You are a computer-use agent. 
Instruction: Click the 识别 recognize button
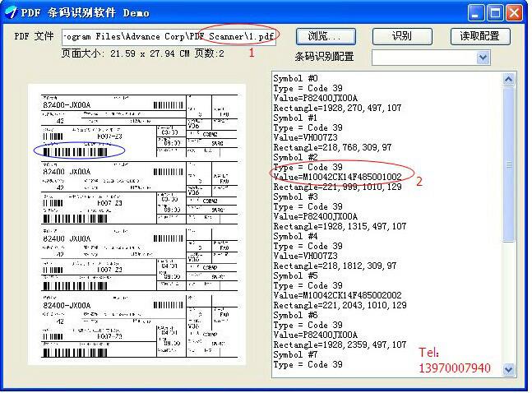[x=402, y=36]
